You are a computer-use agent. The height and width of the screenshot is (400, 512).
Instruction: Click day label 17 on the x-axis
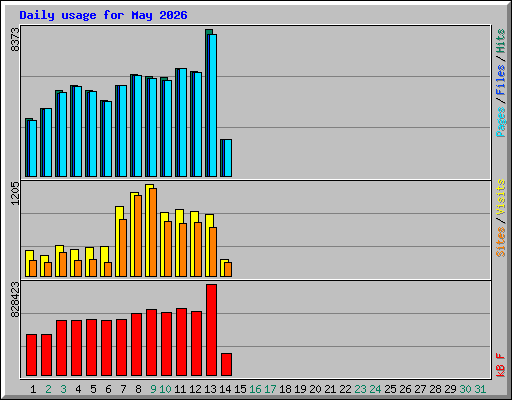coord(270,389)
